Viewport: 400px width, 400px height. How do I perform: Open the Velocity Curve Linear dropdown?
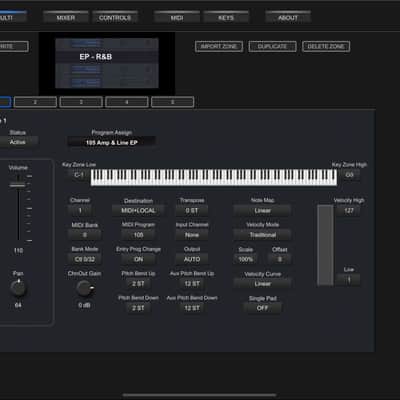(263, 284)
